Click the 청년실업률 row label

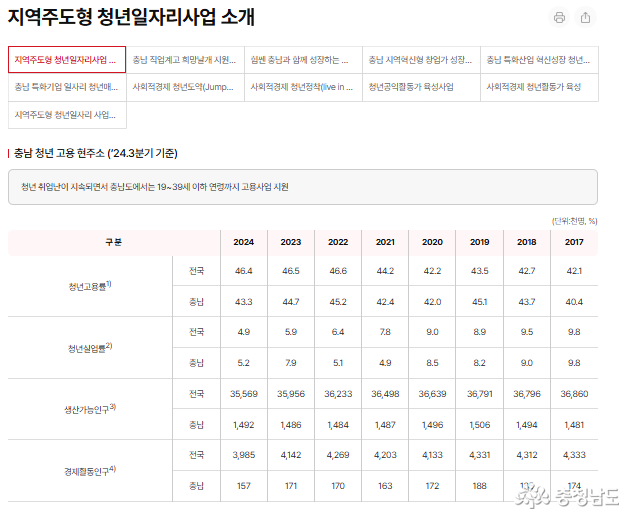pos(90,348)
